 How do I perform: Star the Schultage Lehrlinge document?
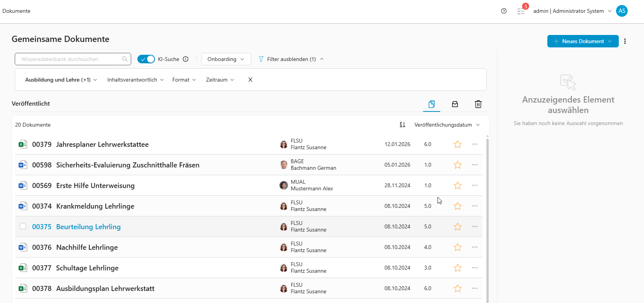pyautogui.click(x=458, y=268)
